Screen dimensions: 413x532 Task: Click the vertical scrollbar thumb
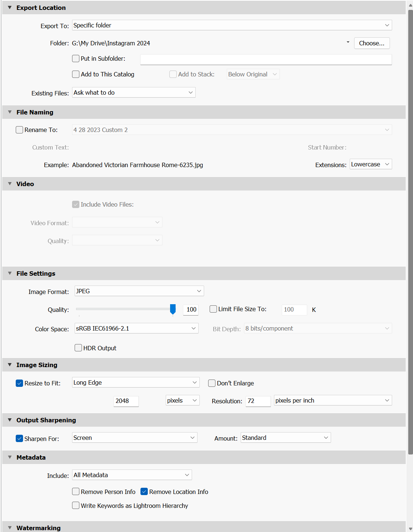click(410, 232)
